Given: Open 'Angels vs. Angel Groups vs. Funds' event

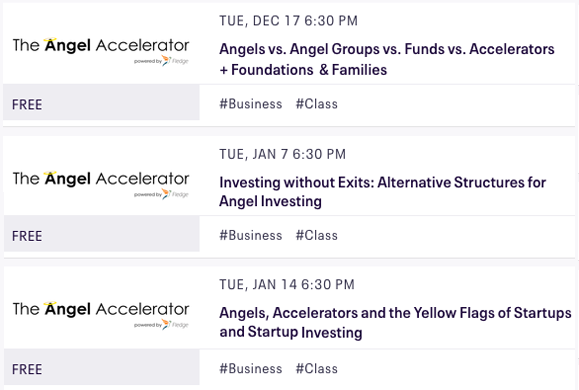Looking at the screenshot, I should click(387, 59).
